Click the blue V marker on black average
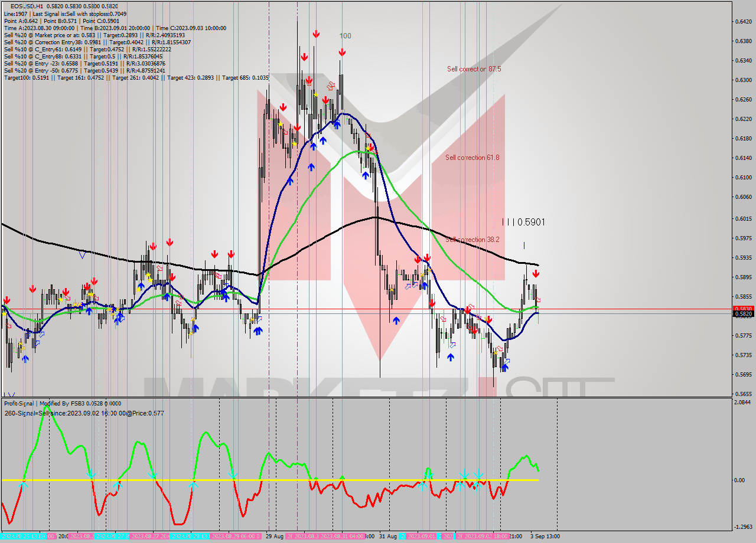 click(x=82, y=255)
